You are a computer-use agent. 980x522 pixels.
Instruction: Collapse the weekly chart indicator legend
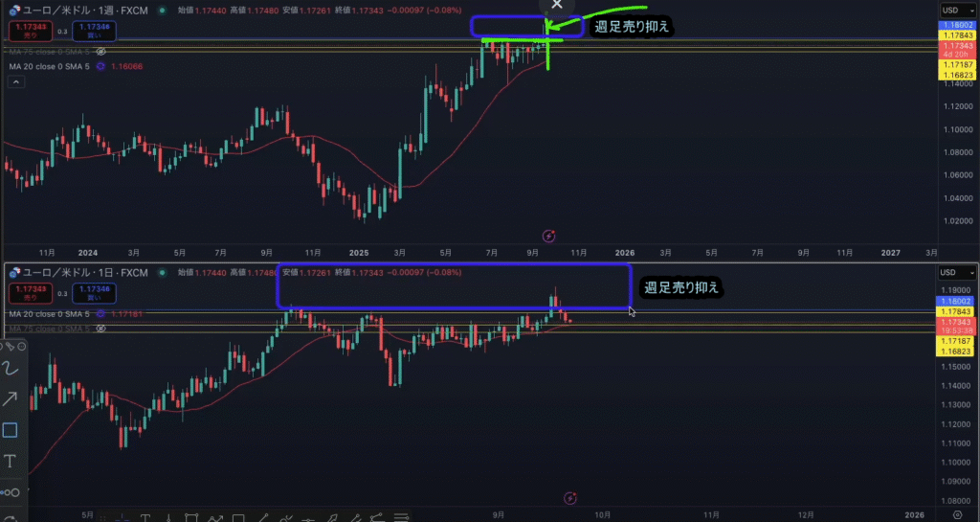pos(15,83)
